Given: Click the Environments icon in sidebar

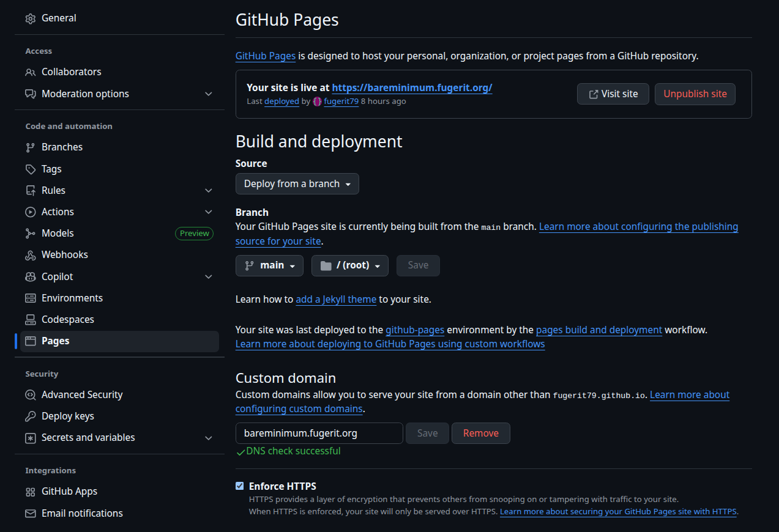Looking at the screenshot, I should [31, 298].
